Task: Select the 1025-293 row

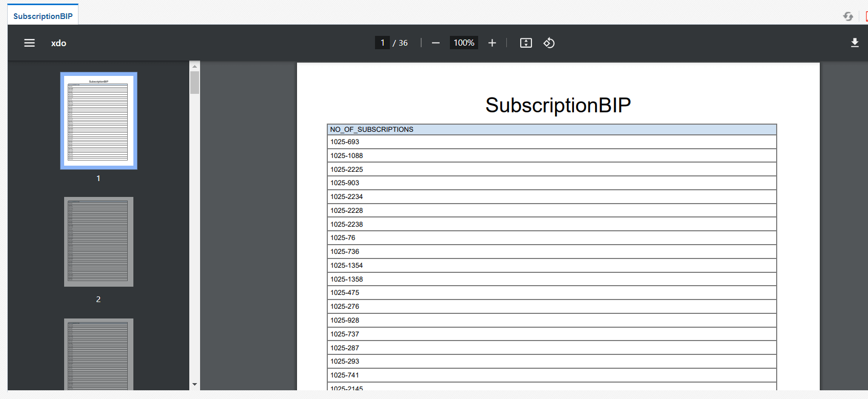Action: pyautogui.click(x=552, y=362)
